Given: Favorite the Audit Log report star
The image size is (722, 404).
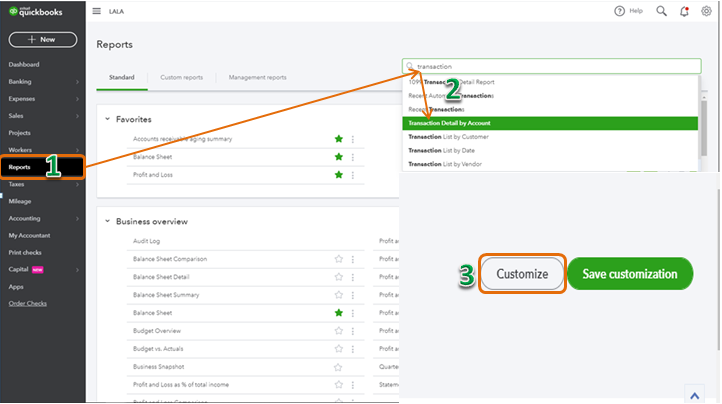Looking at the screenshot, I should [x=339, y=241].
